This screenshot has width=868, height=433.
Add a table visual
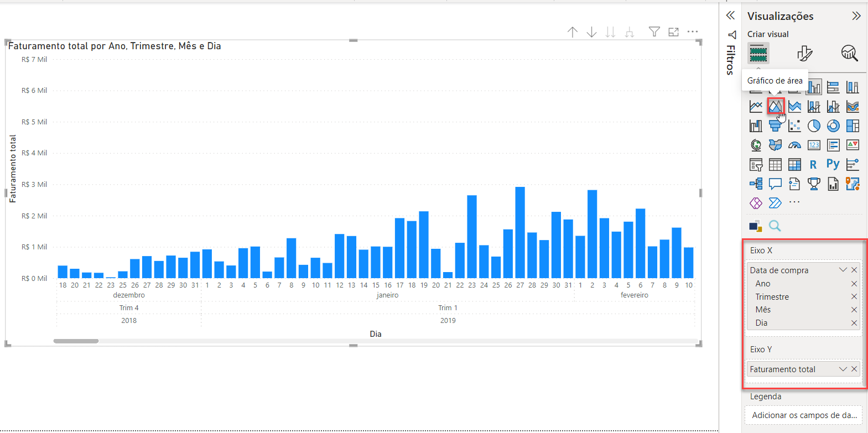(775, 164)
